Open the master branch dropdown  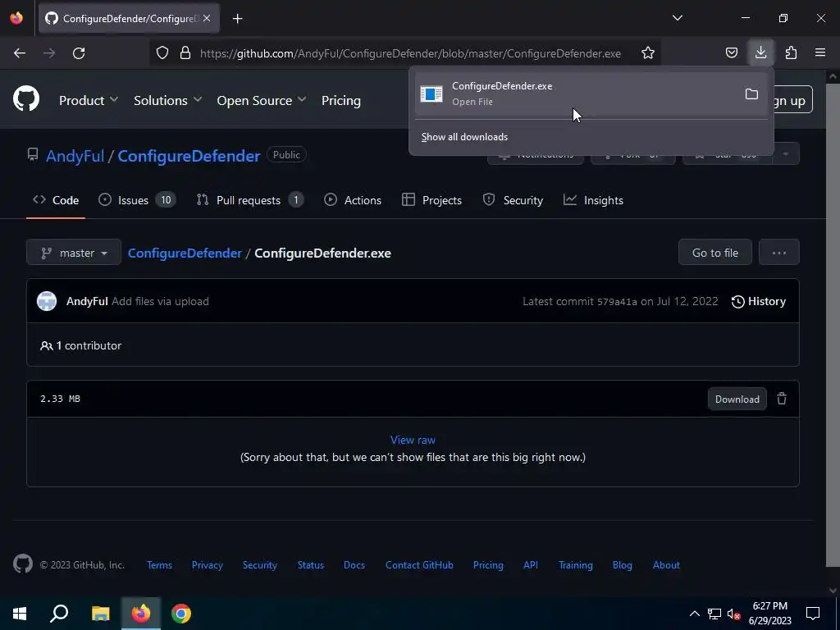pos(74,253)
